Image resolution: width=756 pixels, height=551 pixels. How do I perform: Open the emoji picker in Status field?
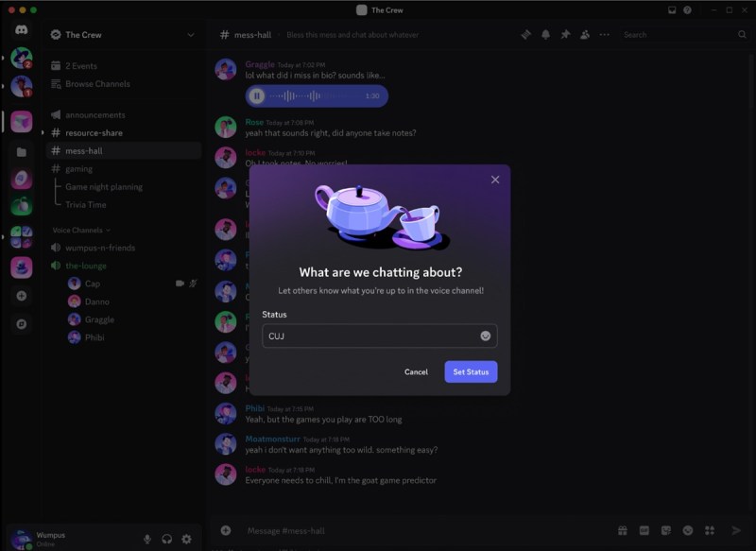[486, 336]
